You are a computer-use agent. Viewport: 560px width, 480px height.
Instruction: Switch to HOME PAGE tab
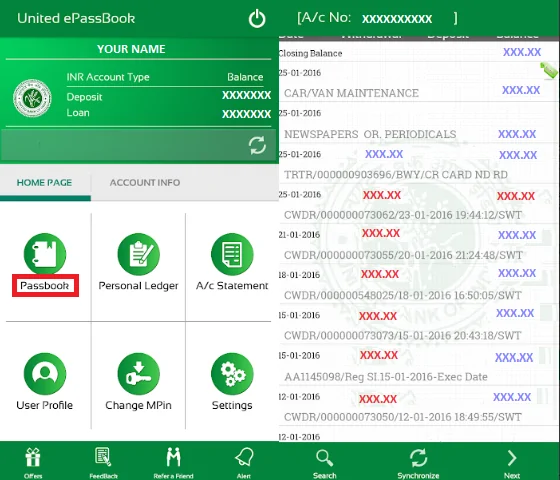tap(45, 182)
